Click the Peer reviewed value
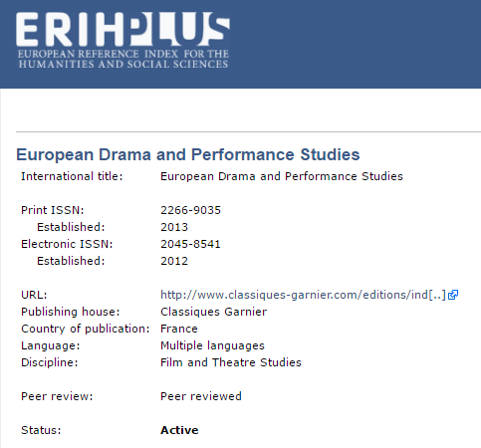The image size is (481, 448). pyautogui.click(x=201, y=396)
